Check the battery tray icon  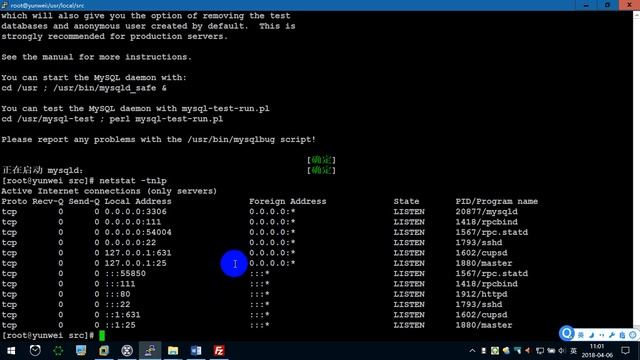click(551, 351)
